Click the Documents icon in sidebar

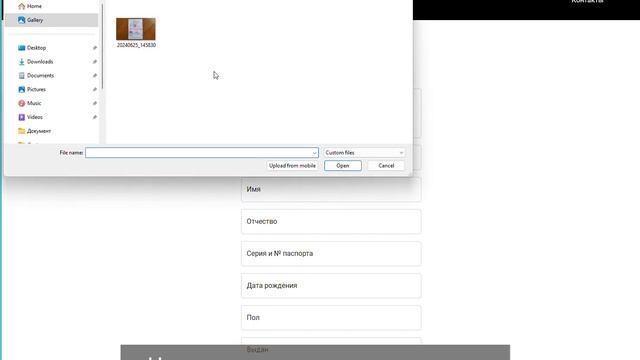click(22, 76)
